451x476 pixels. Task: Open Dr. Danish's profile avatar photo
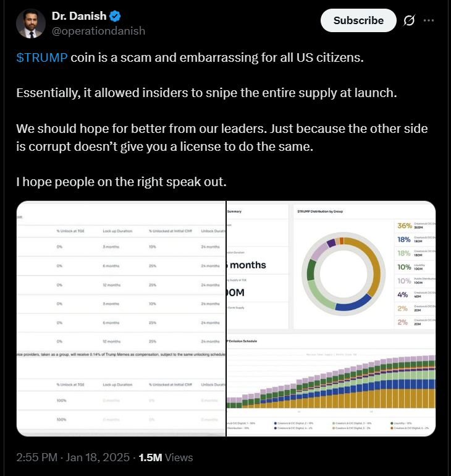(x=31, y=23)
